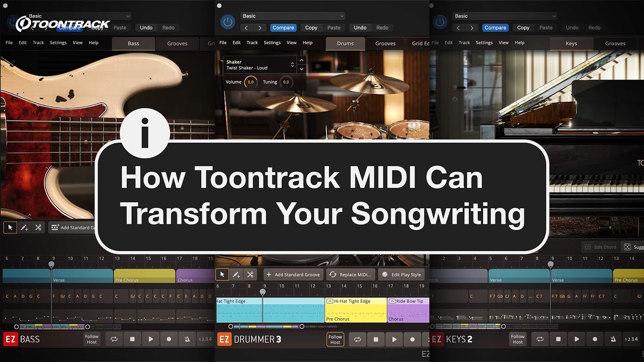Toggle the plugin power button in Drummer window
Screen dimensions: 644x362
coord(228,22)
